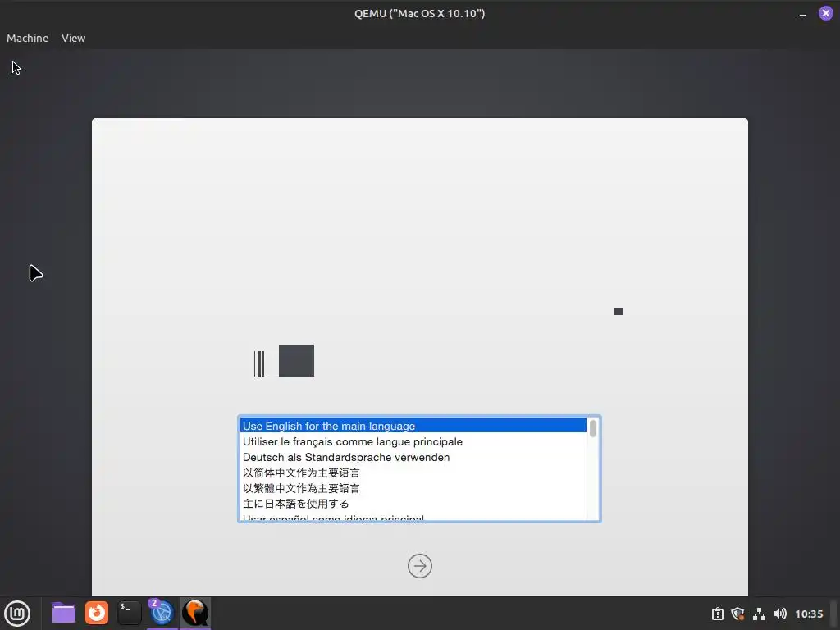Minimize the QEMU window
This screenshot has width=840, height=630.
802,15
